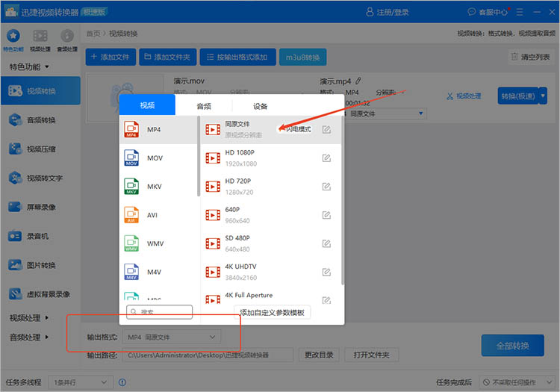The image size is (560, 392).
Task: Click the format list scrollbar
Action: tap(199, 156)
